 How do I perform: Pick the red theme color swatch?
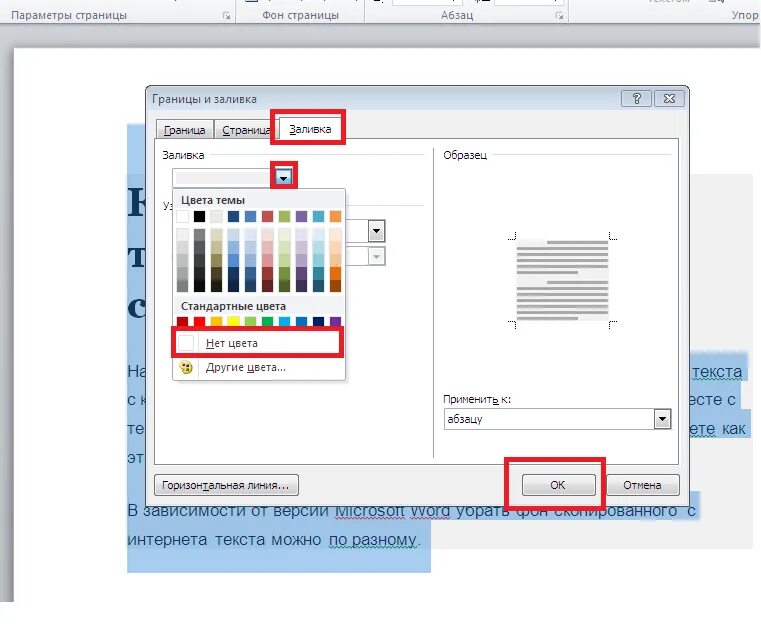pyautogui.click(x=267, y=216)
